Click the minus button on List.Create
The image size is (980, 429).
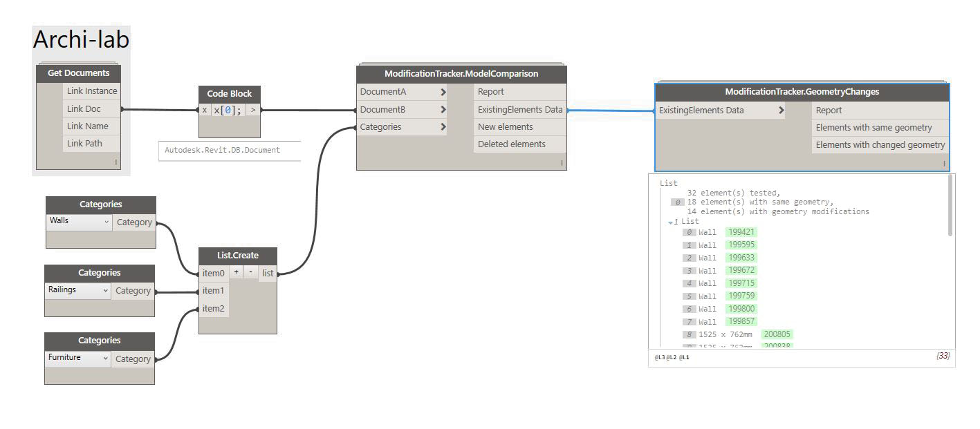click(x=250, y=273)
